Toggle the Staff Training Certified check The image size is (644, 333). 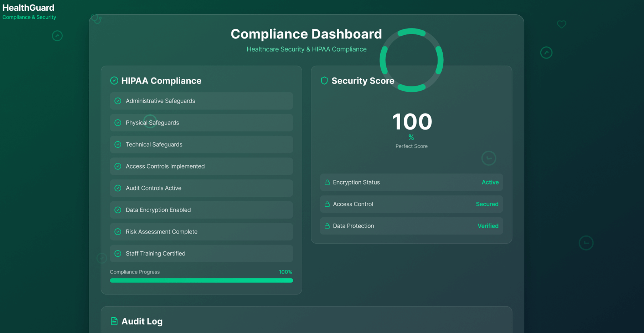click(118, 253)
